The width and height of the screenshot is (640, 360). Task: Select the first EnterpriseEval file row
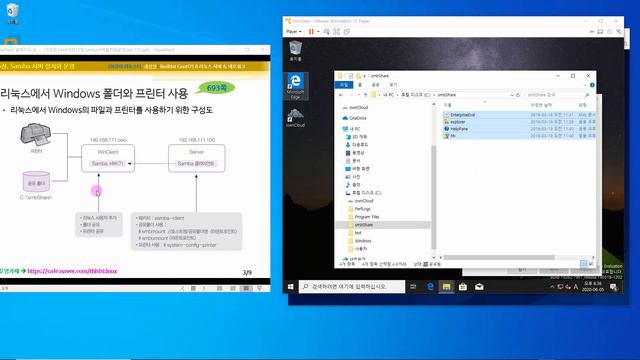[519, 115]
